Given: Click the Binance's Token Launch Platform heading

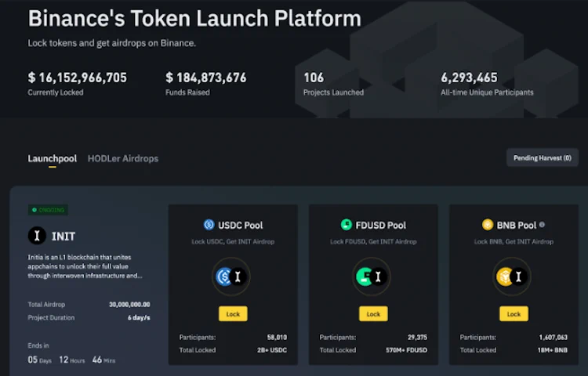Looking at the screenshot, I should point(194,18).
